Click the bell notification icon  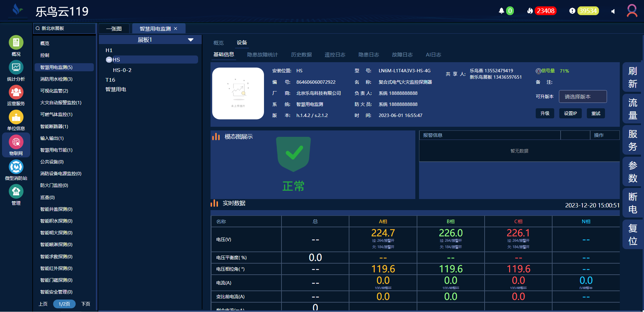501,11
